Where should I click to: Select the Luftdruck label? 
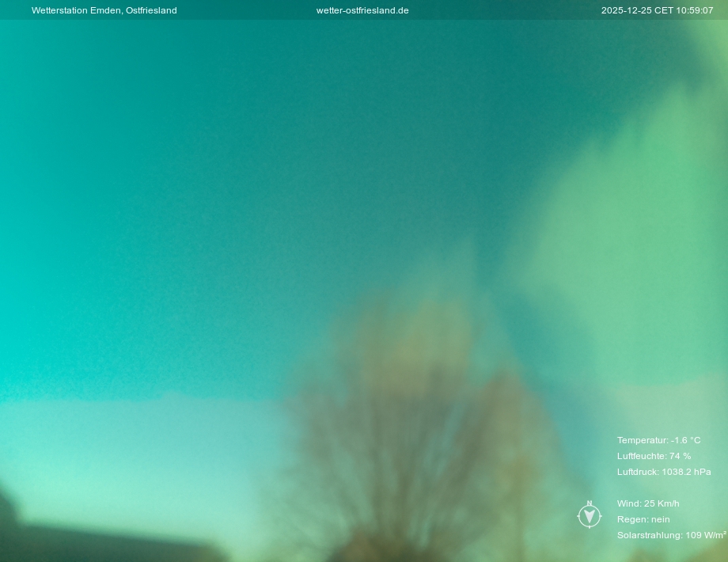tap(638, 472)
